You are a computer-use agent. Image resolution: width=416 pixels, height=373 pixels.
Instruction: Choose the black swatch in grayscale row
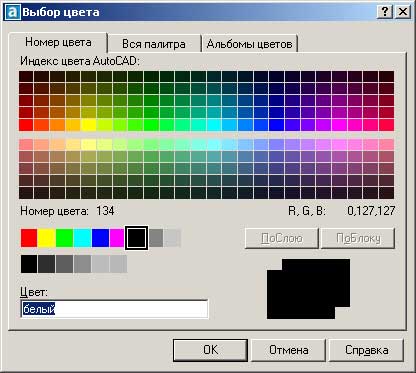tap(29, 264)
